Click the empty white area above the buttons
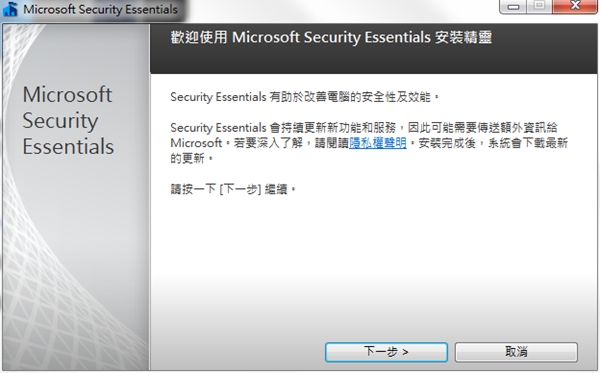 pos(373,268)
